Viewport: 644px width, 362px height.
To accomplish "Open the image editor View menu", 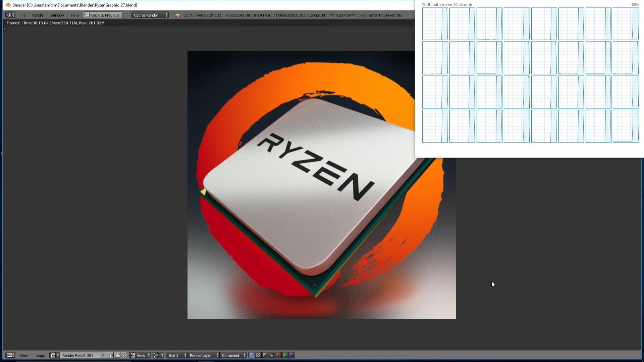I will click(x=23, y=355).
